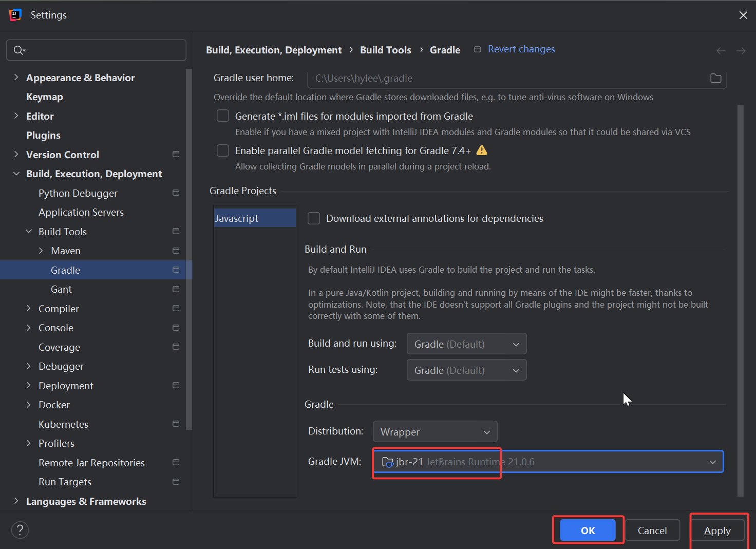Check Download external annotations for dependencies

314,218
